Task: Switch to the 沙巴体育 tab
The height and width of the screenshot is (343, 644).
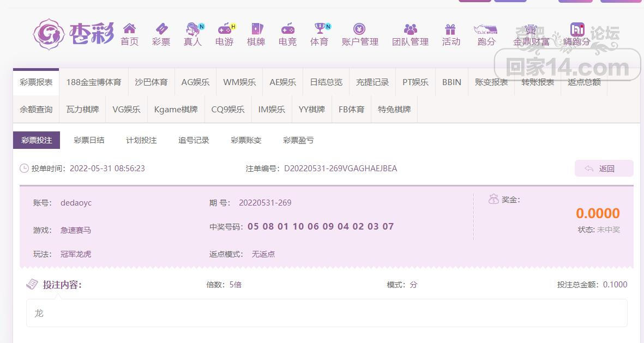Action: [x=151, y=82]
